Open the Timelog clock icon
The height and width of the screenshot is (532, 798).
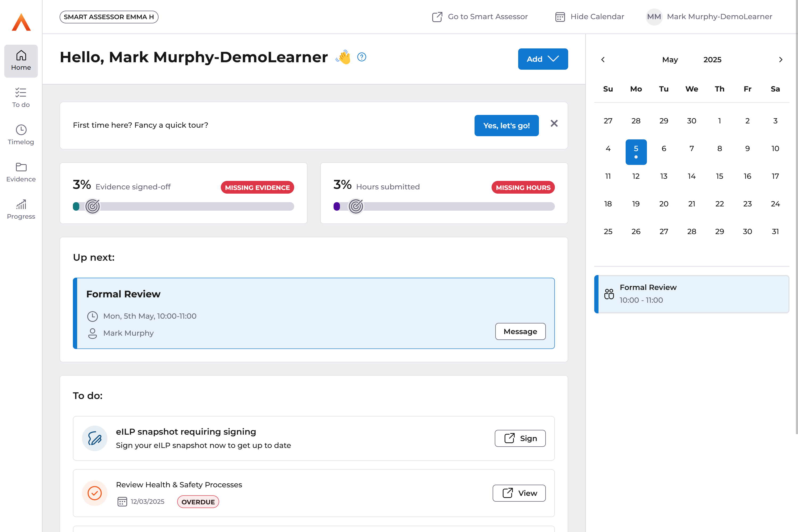coord(21,130)
